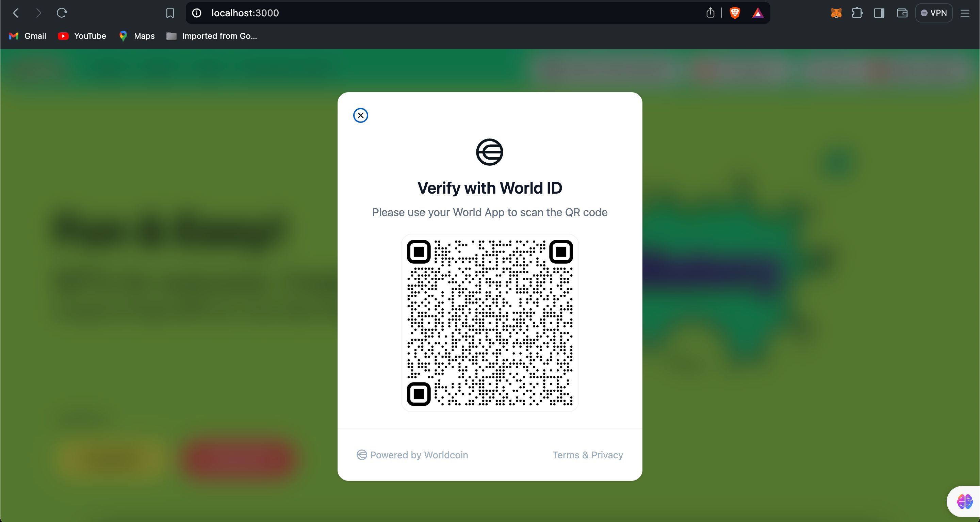Click the Verify with World ID heading
Image resolution: width=980 pixels, height=522 pixels.
tap(490, 188)
